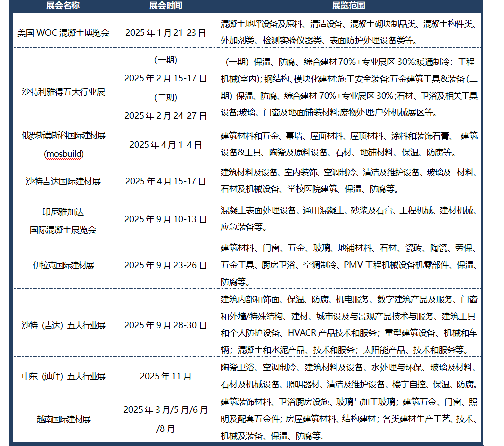Select the 越南国际建材展 name cell
Screen dimensions: 504x446
(x=63, y=419)
